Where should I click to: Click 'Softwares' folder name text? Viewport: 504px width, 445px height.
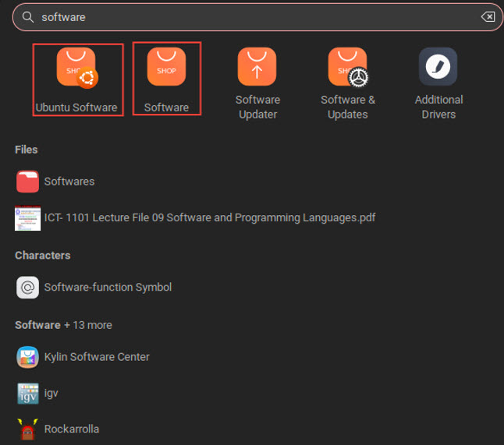[69, 182]
